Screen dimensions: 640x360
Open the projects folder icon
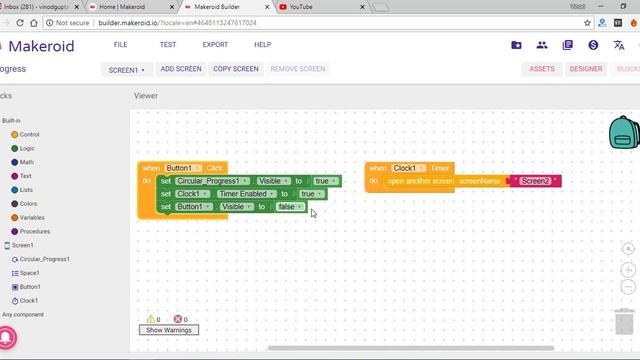click(x=516, y=45)
